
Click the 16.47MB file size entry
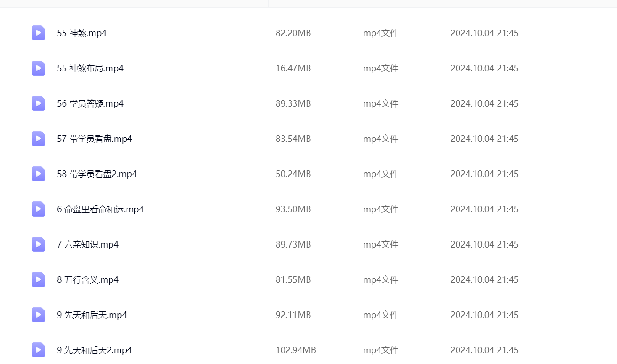click(293, 69)
